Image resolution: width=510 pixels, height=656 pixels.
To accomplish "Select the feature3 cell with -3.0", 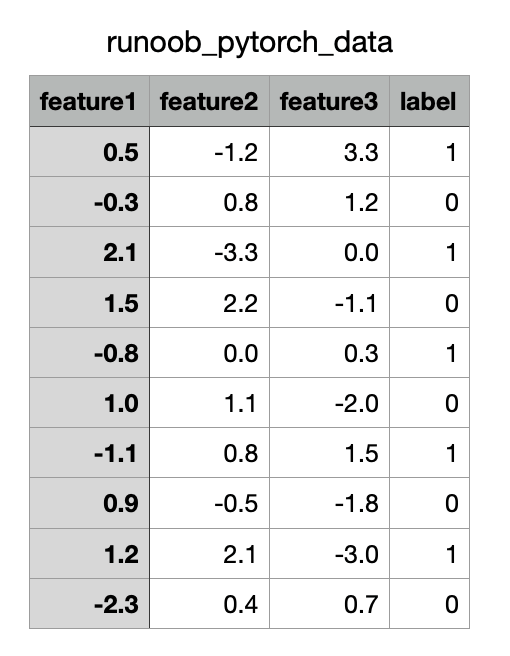I will tap(330, 554).
